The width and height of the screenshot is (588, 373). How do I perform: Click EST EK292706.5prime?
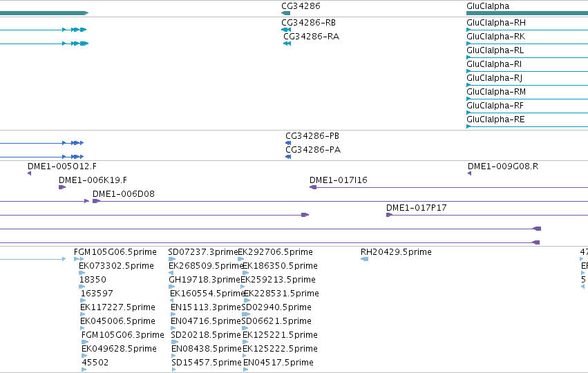click(x=275, y=252)
